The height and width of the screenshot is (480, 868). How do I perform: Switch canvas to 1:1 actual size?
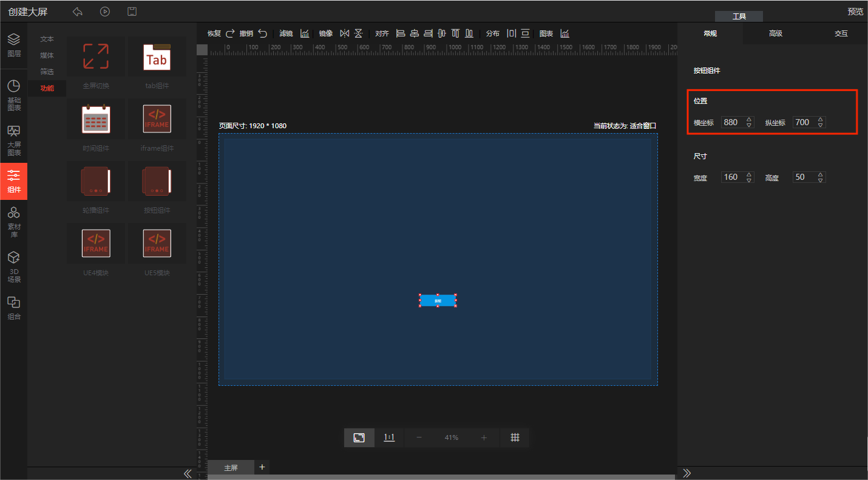[x=389, y=437]
